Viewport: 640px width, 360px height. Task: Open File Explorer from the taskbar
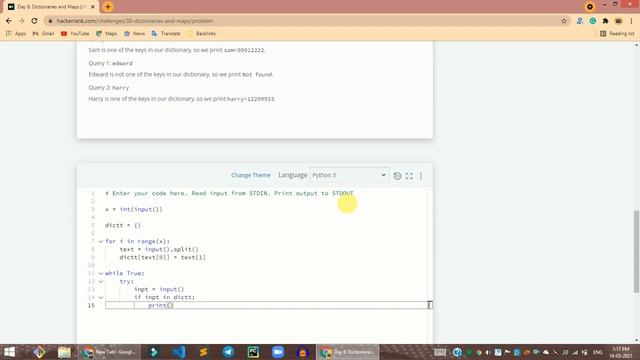coord(64,352)
